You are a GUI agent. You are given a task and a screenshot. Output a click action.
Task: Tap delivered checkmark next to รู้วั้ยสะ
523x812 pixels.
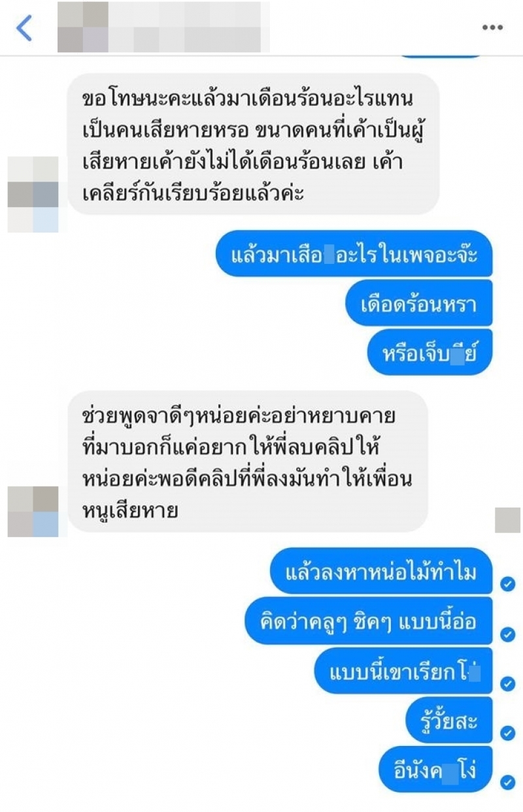coord(507,733)
